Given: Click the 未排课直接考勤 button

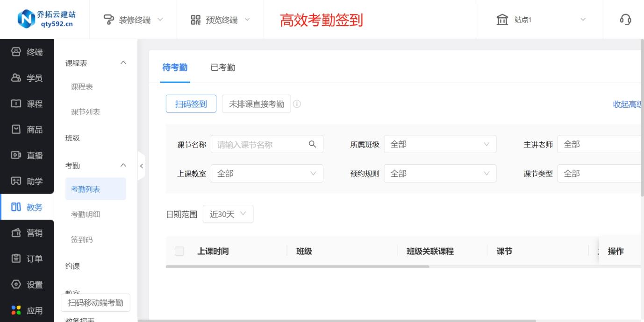Looking at the screenshot, I should [x=256, y=104].
